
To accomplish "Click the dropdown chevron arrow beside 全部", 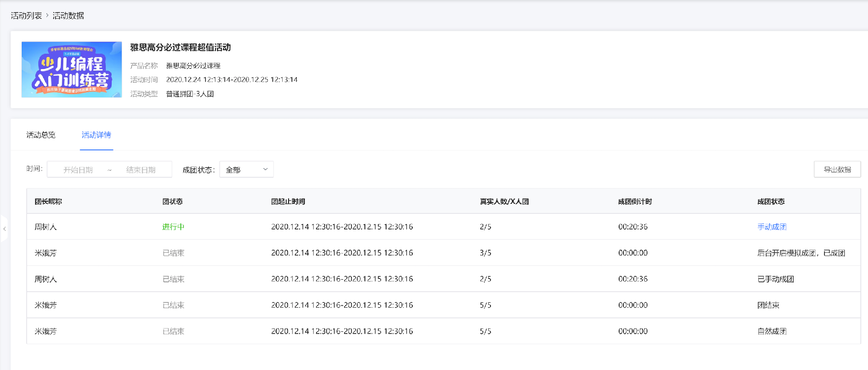I will 265,170.
